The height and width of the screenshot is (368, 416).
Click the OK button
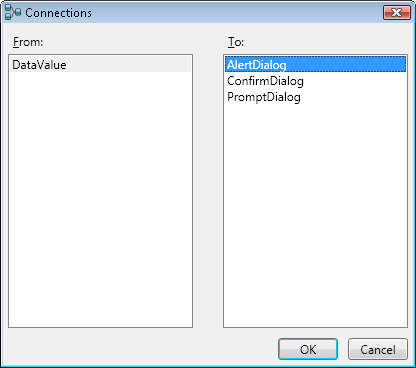coord(308,349)
